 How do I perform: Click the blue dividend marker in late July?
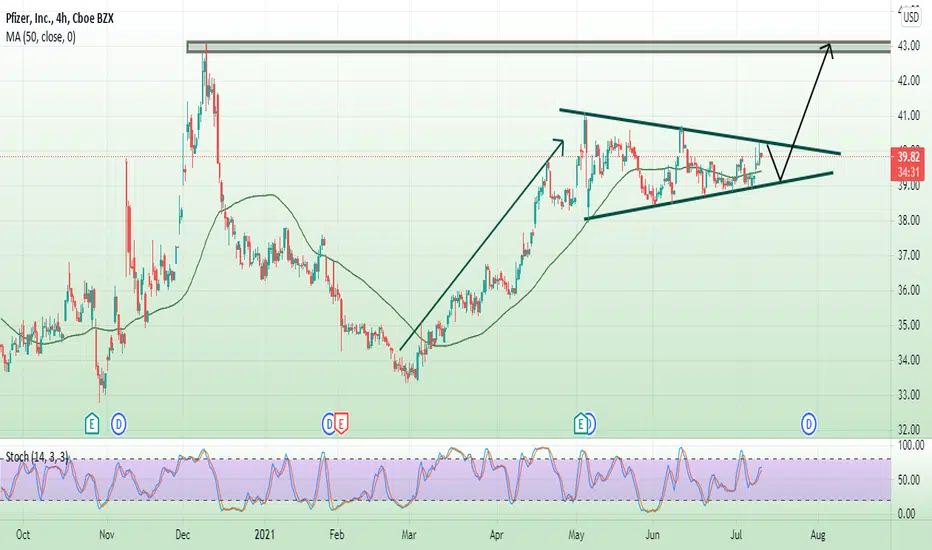tap(808, 424)
